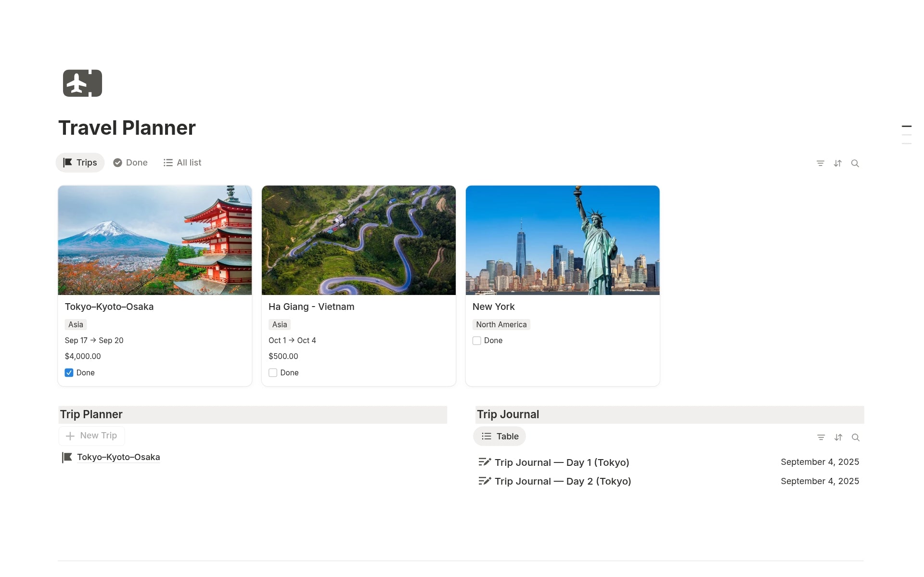
Task: Click the sort icon in the Trip Journal section
Action: coord(839,437)
